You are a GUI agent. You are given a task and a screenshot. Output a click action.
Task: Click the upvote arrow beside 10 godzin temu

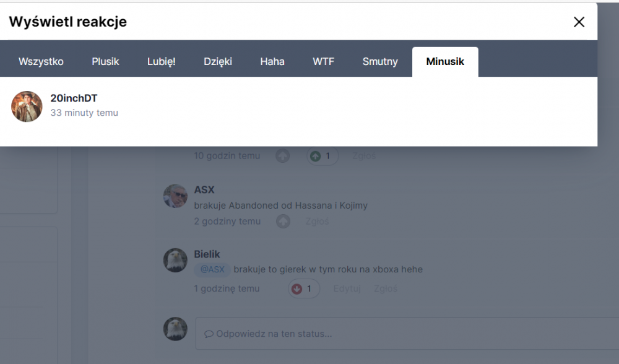coord(283,157)
